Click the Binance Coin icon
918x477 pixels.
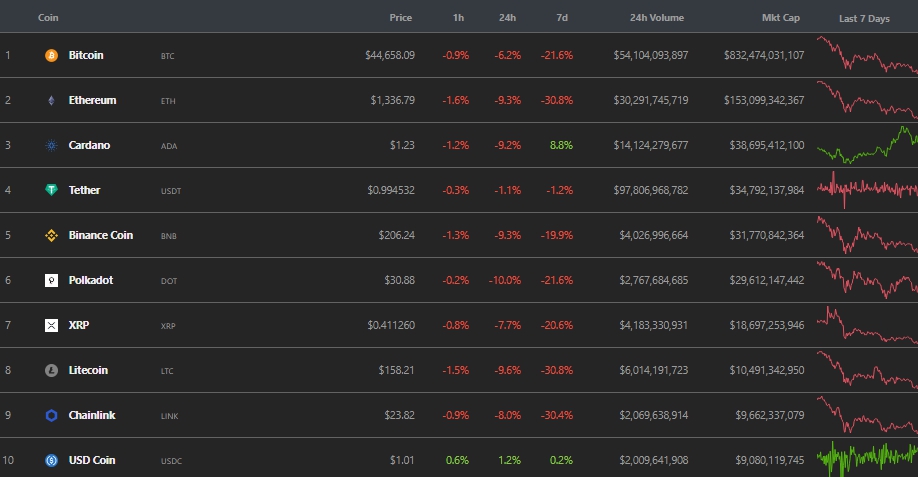(x=52, y=236)
